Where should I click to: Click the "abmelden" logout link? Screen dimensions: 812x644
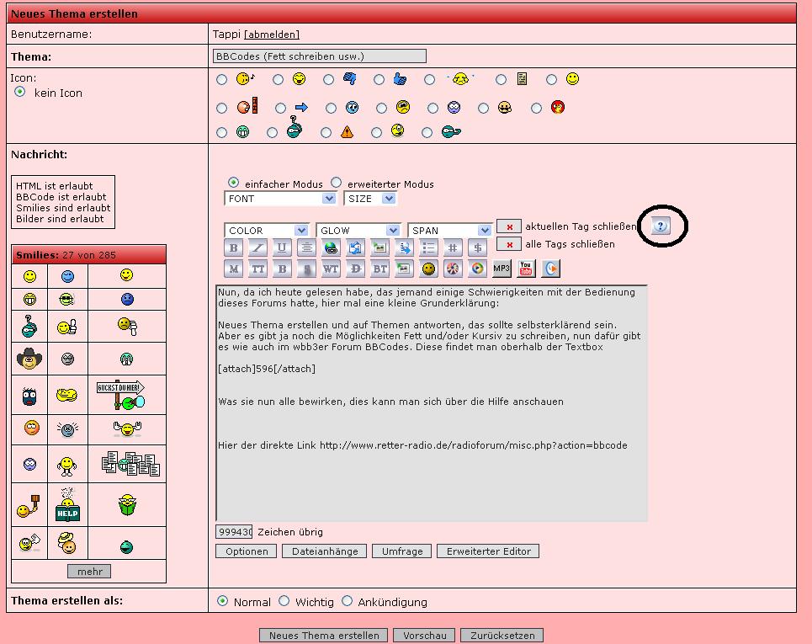[x=271, y=35]
